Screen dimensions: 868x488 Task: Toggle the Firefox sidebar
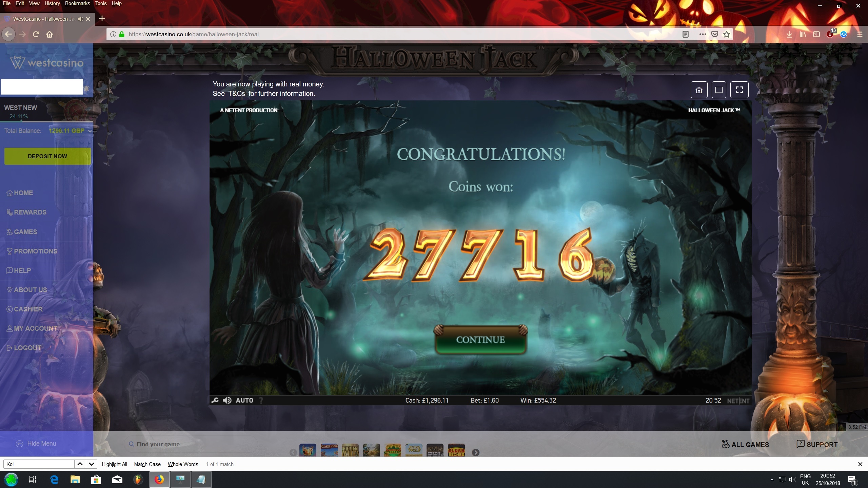point(816,34)
